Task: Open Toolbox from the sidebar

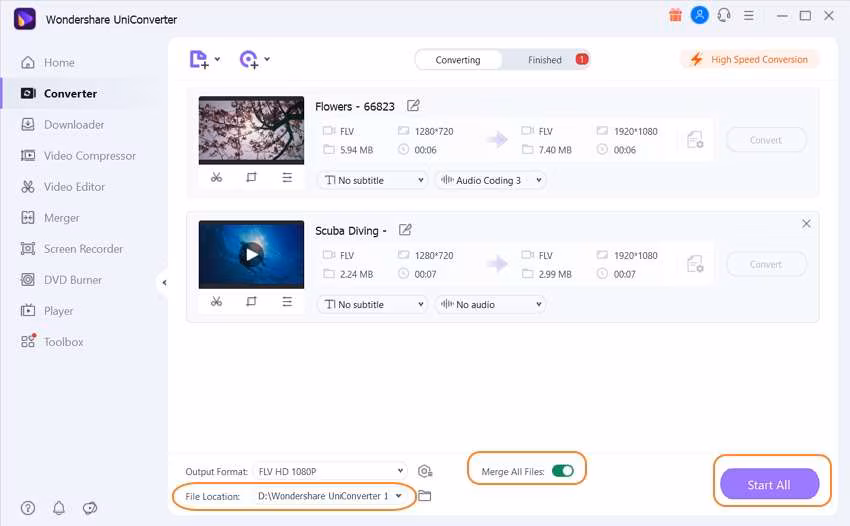Action: pyautogui.click(x=63, y=342)
